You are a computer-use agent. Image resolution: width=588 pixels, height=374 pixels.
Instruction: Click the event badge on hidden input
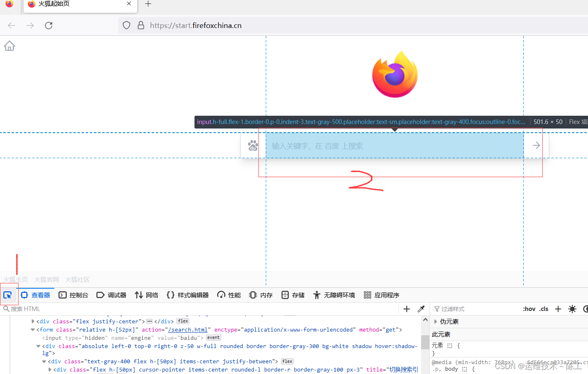coord(213,338)
